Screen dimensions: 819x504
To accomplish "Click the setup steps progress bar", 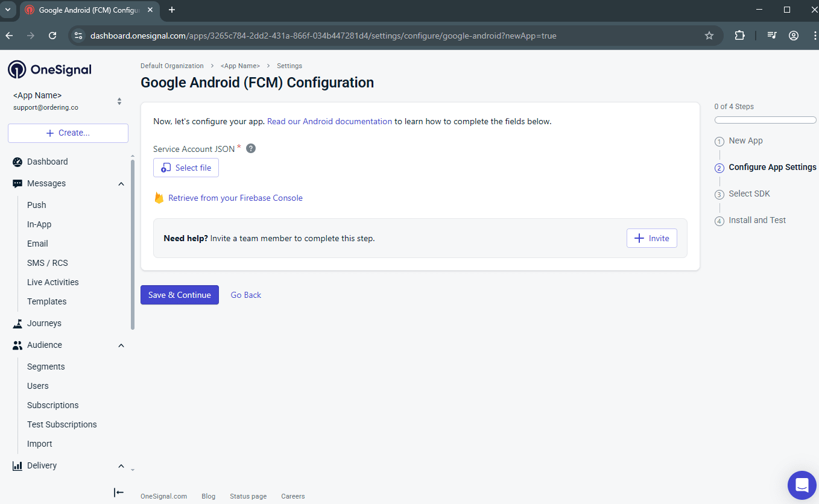I will [765, 120].
